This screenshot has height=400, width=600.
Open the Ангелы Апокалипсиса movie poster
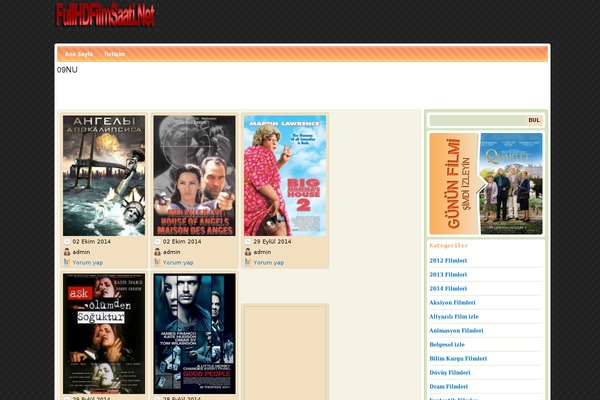point(104,175)
